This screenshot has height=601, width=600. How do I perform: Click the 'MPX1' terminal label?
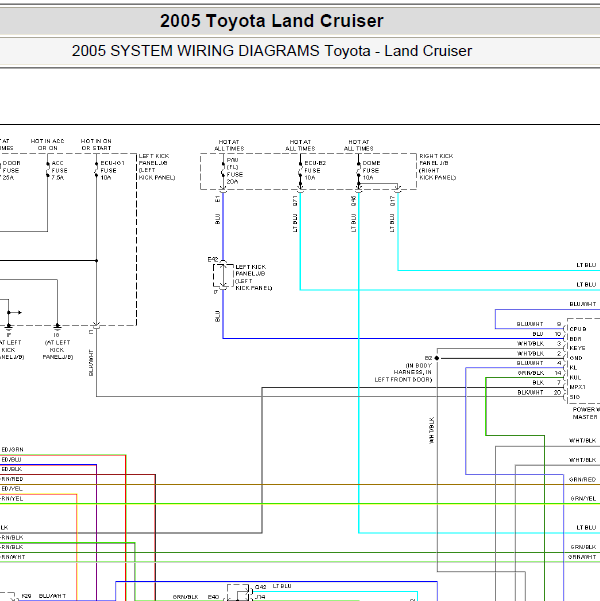pyautogui.click(x=577, y=387)
